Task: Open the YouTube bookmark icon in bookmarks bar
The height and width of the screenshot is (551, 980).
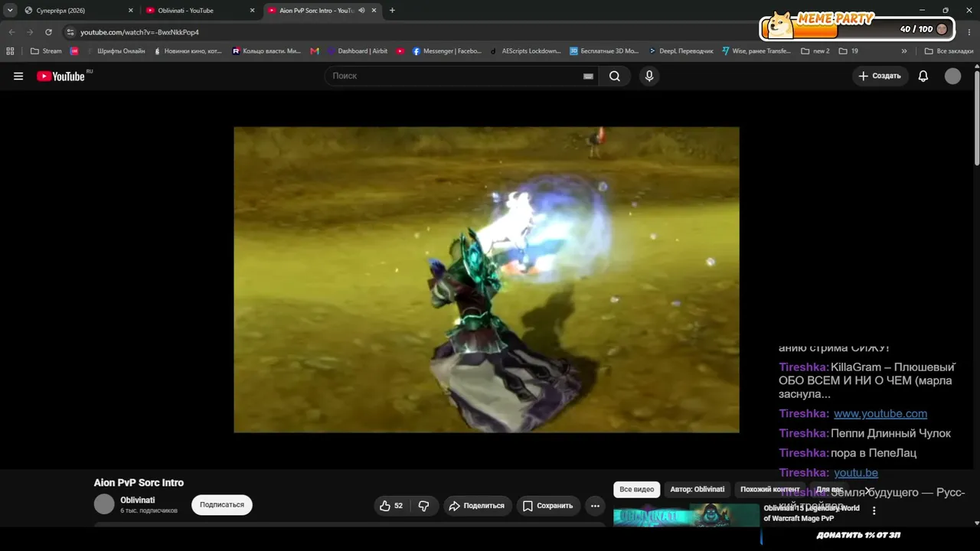Action: pyautogui.click(x=400, y=51)
